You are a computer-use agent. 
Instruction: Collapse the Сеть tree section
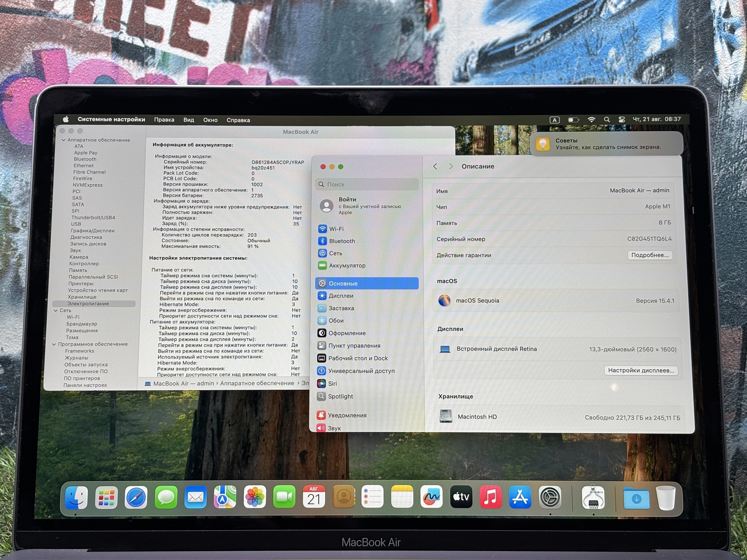coord(56,311)
